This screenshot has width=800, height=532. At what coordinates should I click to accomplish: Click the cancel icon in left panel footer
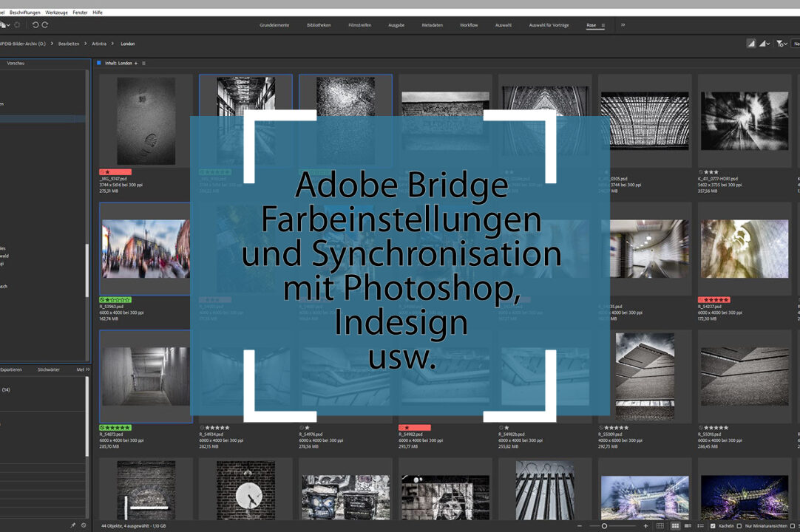(84, 525)
